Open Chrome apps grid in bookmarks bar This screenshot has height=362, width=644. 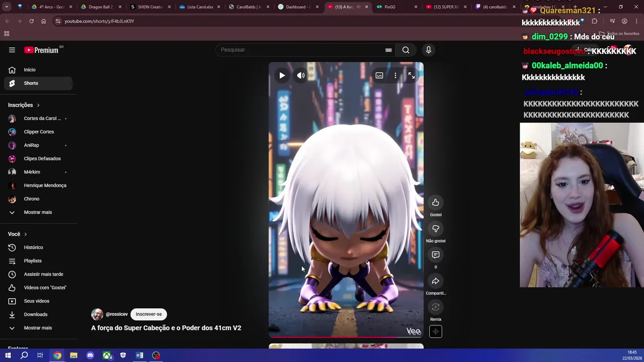(x=7, y=33)
